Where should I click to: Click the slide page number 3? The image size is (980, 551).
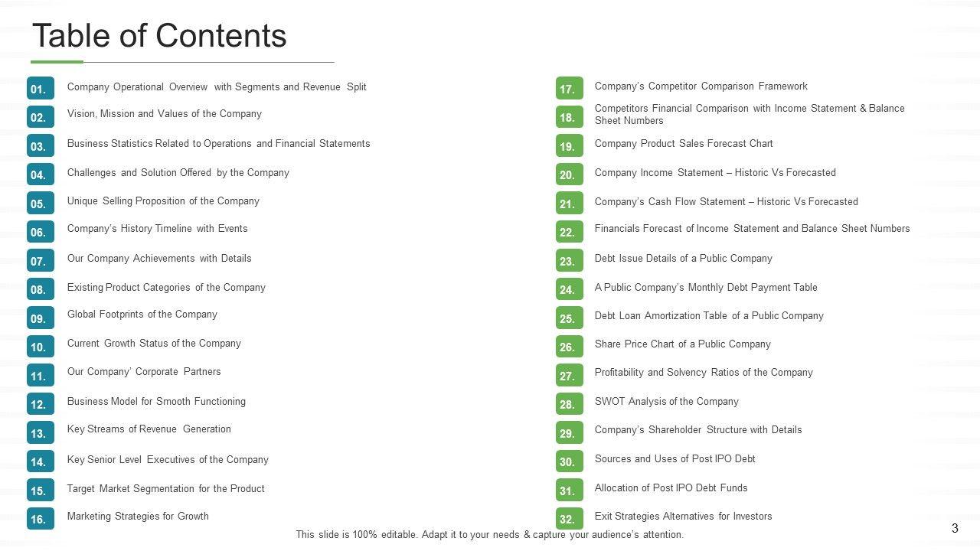(x=955, y=528)
